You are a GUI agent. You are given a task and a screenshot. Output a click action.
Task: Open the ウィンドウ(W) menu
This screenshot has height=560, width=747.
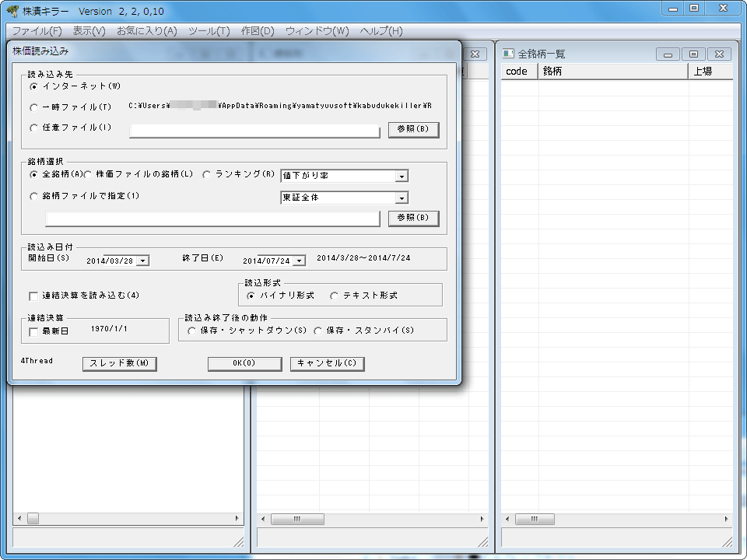pos(317,31)
